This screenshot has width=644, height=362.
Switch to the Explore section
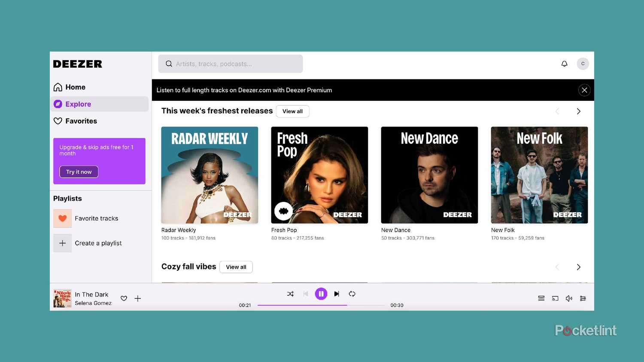pyautogui.click(x=78, y=104)
